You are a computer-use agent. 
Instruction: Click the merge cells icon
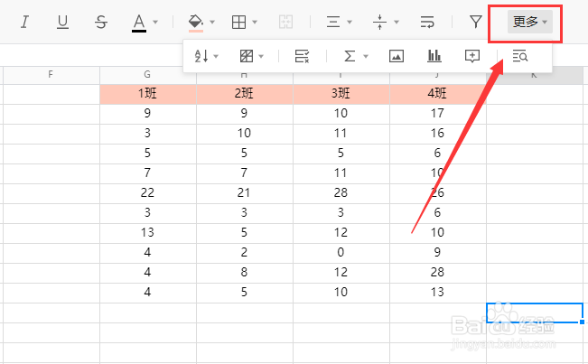[285, 22]
